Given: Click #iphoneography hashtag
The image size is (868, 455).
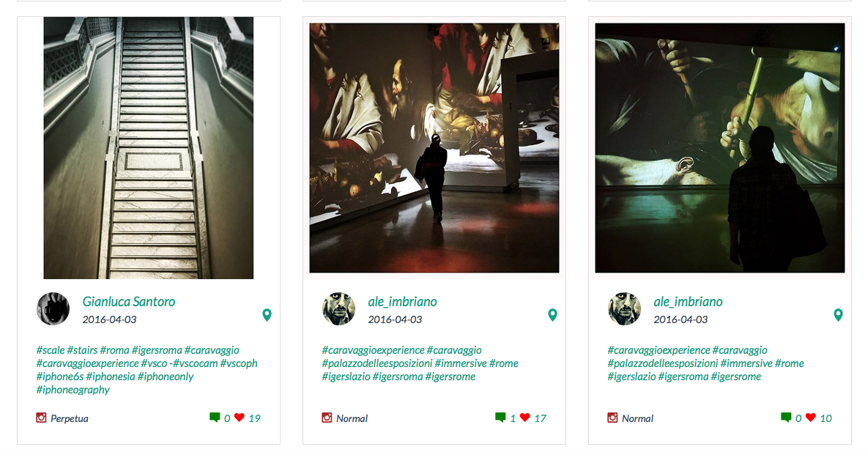Looking at the screenshot, I should pos(73,390).
